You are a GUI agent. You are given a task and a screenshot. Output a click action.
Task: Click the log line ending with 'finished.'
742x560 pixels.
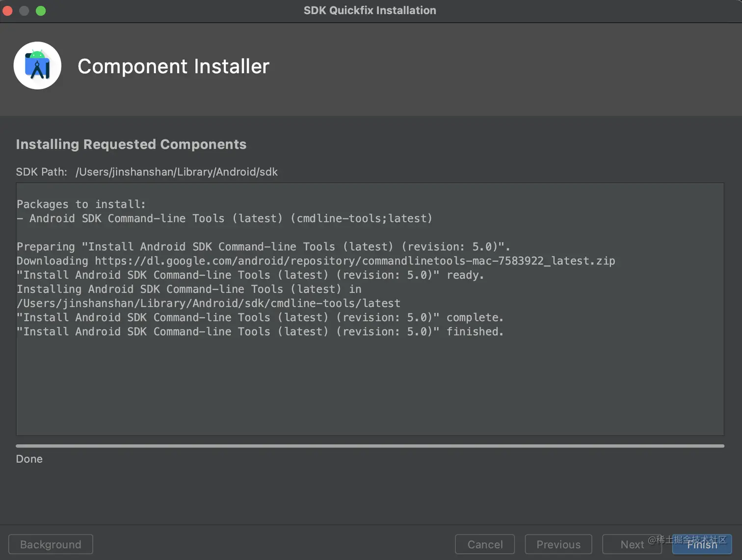260,332
